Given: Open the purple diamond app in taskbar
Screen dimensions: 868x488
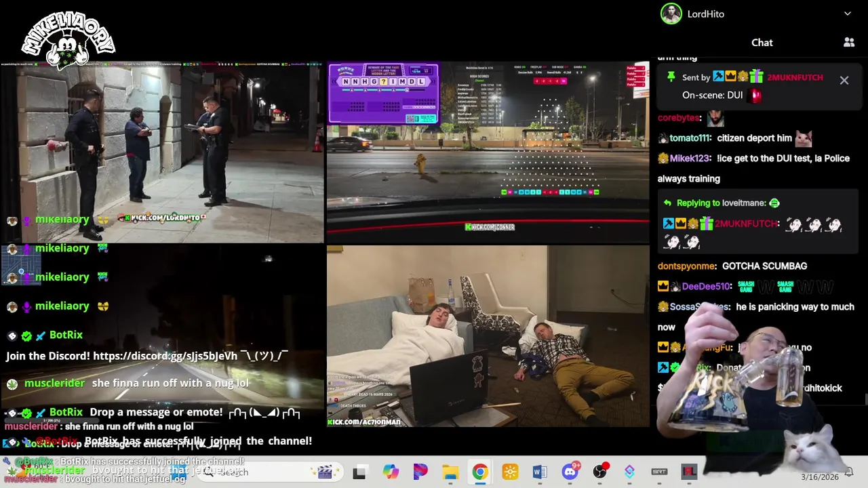Looking at the screenshot, I should [x=629, y=472].
